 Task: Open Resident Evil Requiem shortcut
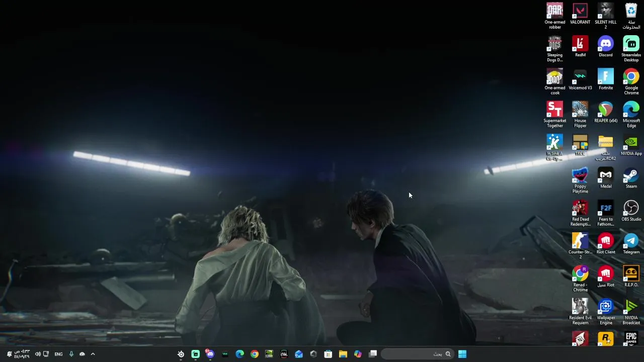point(580,311)
